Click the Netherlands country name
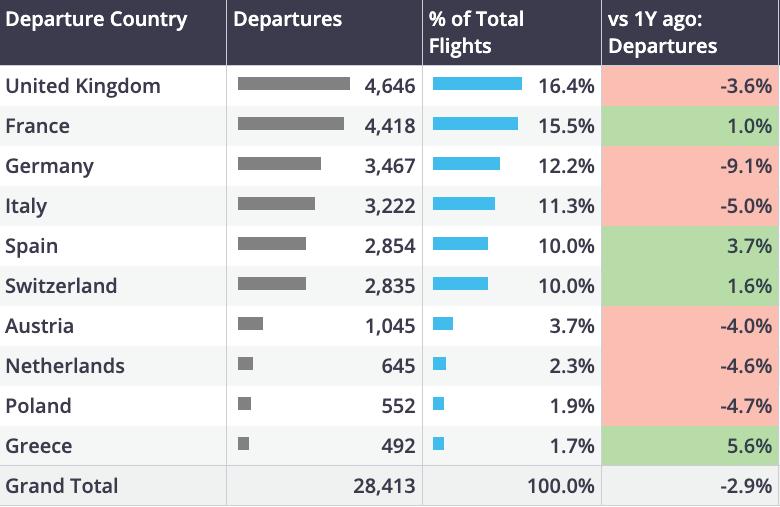 [65, 366]
